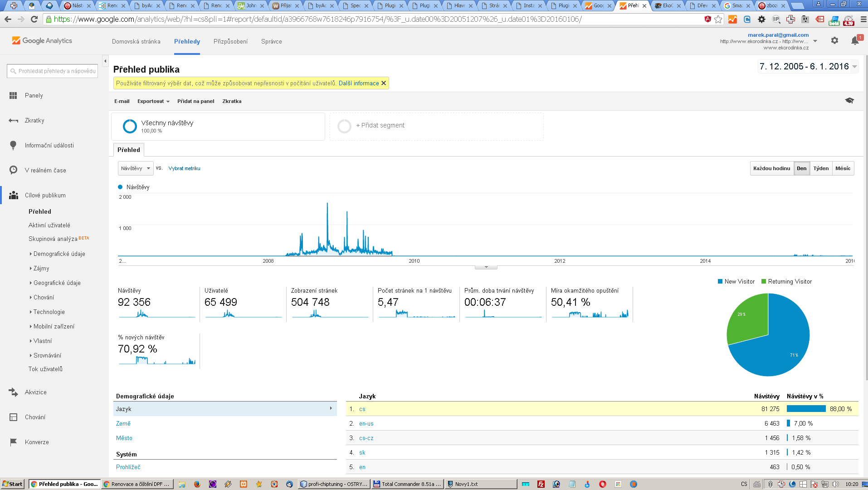The height and width of the screenshot is (490, 868).
Task: Show the graph by Týden
Action: (821, 168)
